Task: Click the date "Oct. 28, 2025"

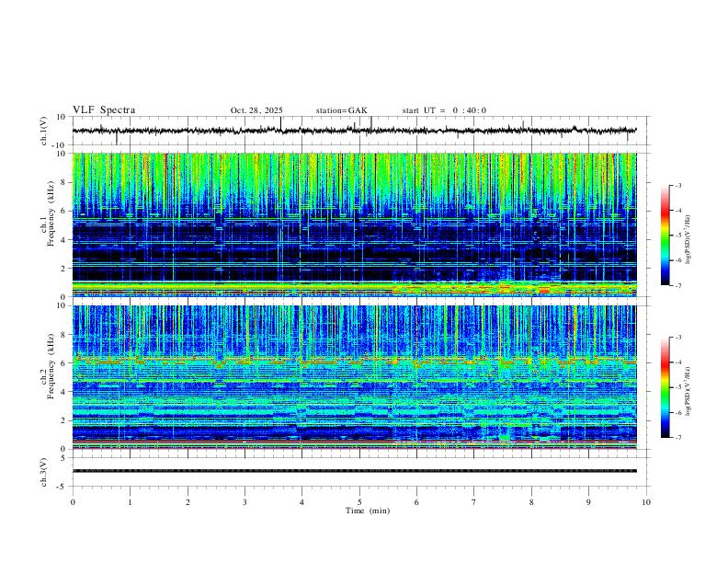Action: [x=256, y=110]
